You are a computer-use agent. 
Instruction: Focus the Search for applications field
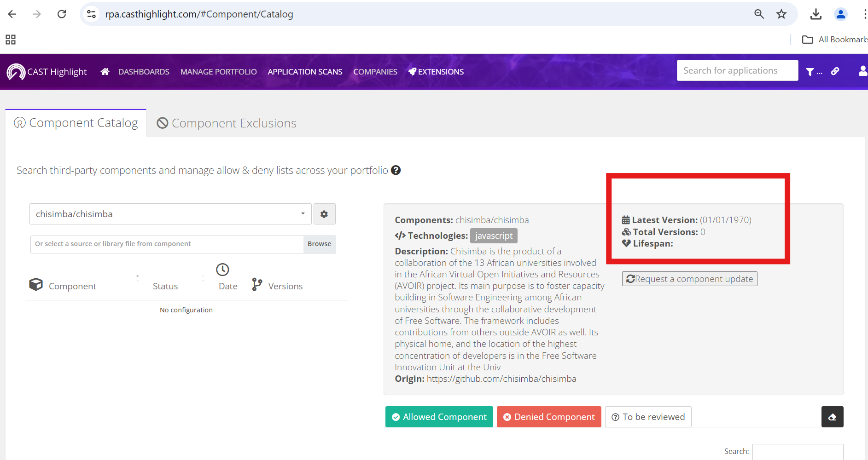(737, 70)
